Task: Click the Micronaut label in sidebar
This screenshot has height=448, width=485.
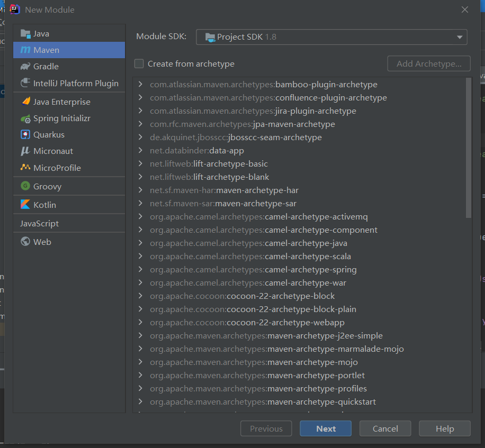Action: pyautogui.click(x=53, y=151)
